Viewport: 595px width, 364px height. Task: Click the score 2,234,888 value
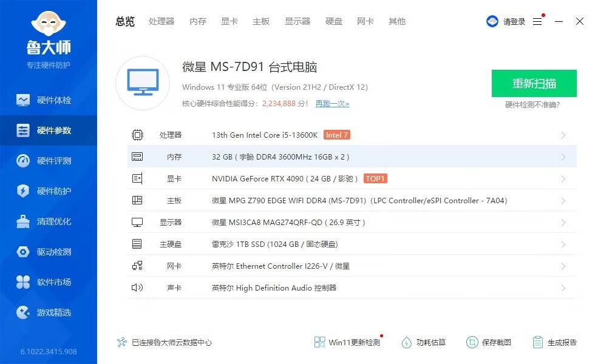click(279, 104)
